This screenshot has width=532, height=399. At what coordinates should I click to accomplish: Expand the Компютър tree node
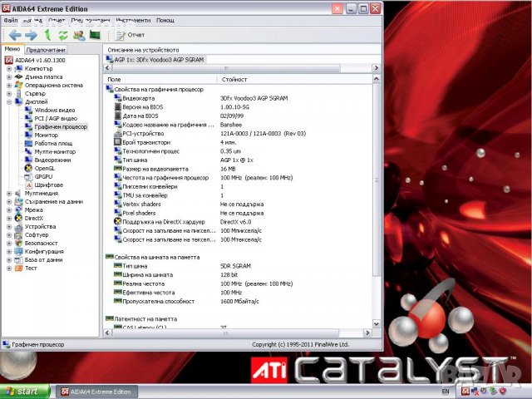(x=9, y=68)
